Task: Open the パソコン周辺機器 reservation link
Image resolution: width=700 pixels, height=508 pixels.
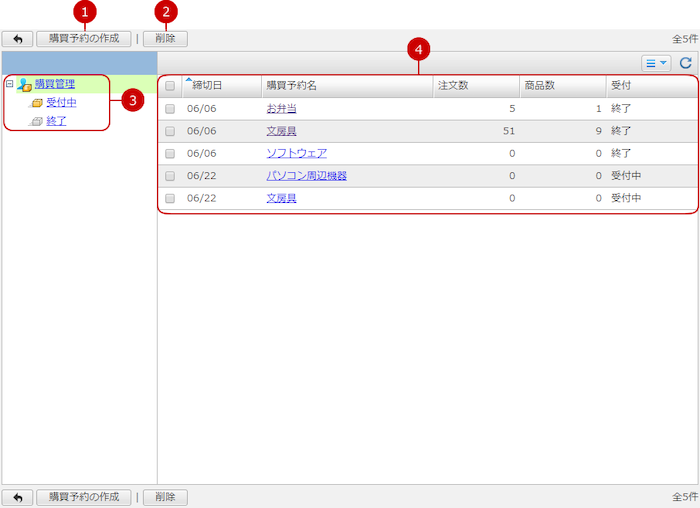Action: [x=306, y=176]
